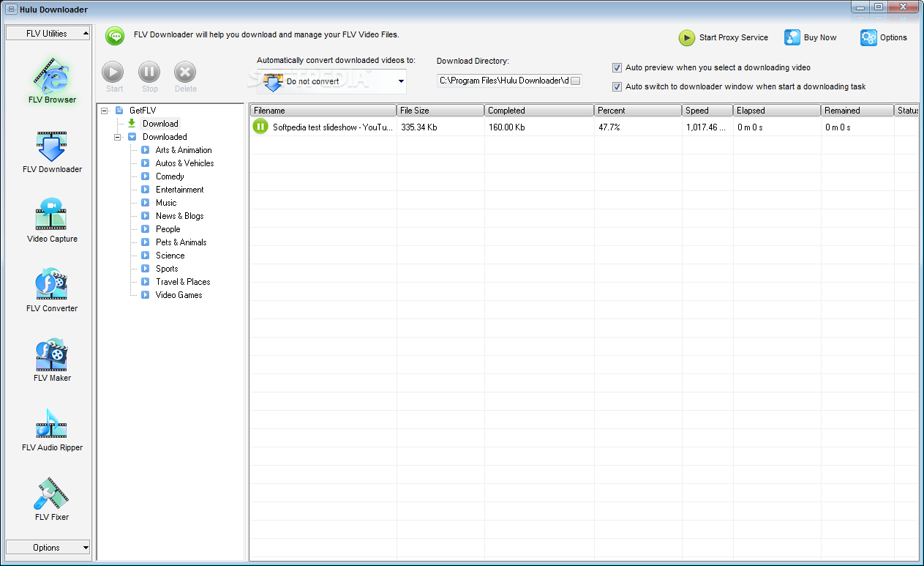924x566 pixels.
Task: Select News & Blogs in the tree
Action: pyautogui.click(x=179, y=216)
